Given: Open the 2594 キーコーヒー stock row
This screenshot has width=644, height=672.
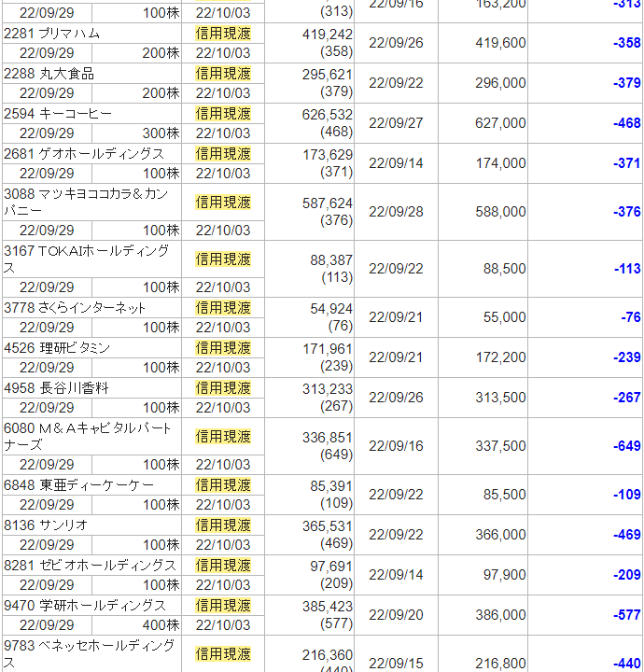Looking at the screenshot, I should click(58, 114).
